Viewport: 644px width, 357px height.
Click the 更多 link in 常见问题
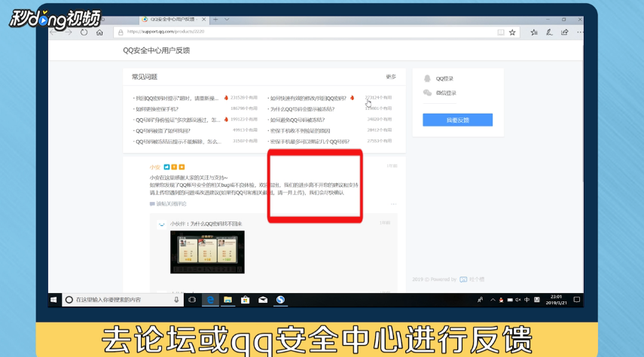click(391, 77)
